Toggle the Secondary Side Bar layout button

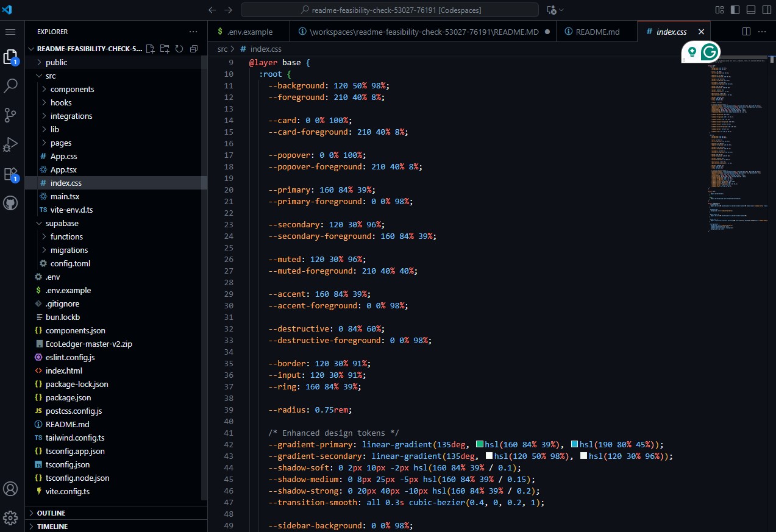pyautogui.click(x=766, y=10)
